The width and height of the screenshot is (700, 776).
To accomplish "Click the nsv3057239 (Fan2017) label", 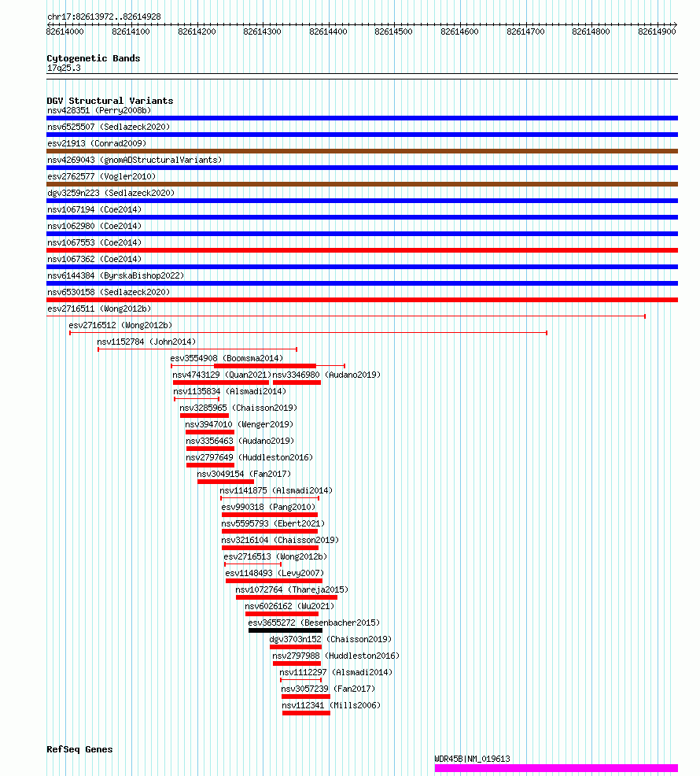I will (328, 689).
